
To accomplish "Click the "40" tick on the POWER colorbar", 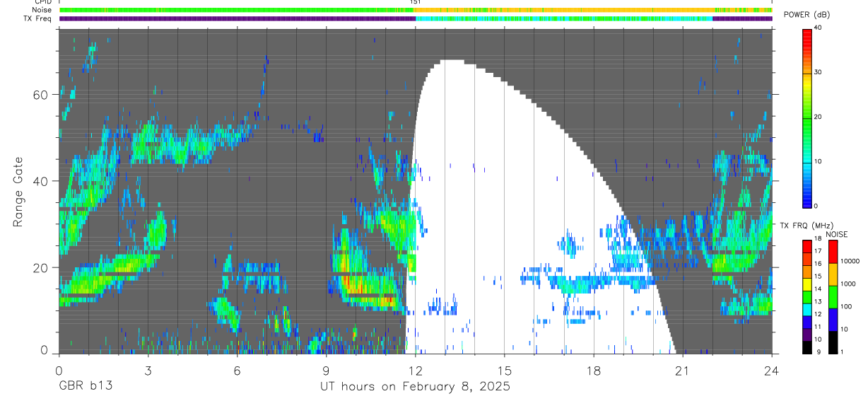I will [x=819, y=28].
